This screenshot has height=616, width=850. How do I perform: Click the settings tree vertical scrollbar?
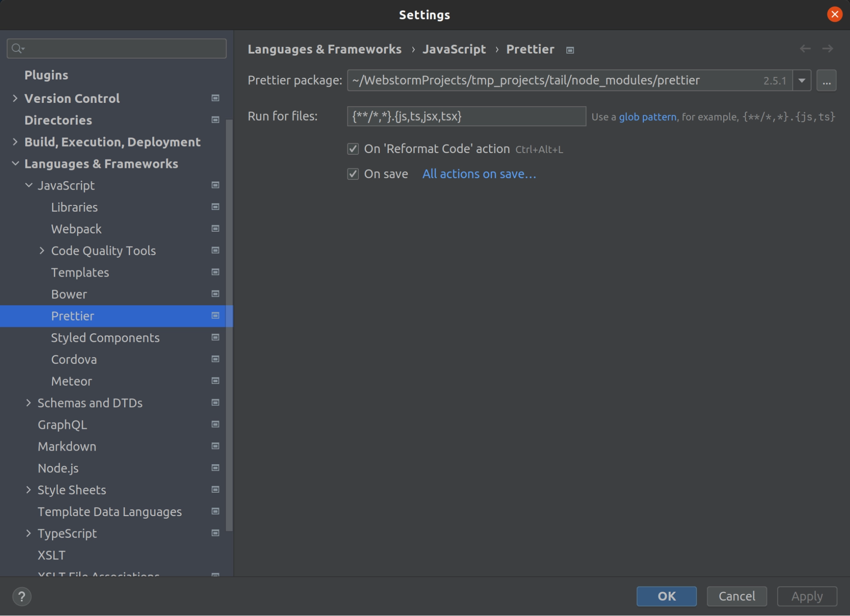[x=229, y=325]
